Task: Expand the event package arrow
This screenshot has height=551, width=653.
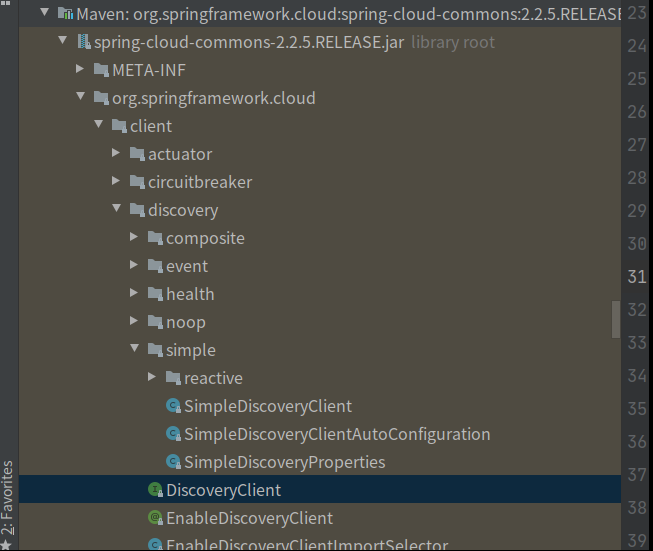Action: pyautogui.click(x=134, y=265)
